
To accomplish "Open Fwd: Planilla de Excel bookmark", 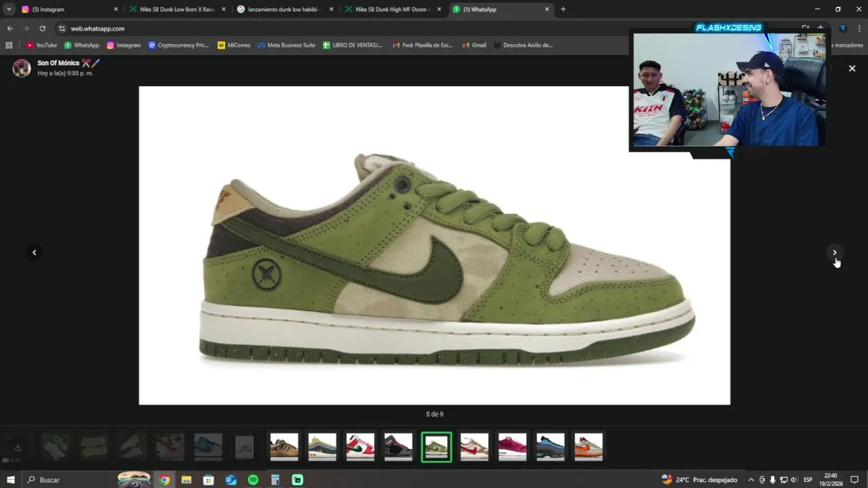I will [x=422, y=45].
